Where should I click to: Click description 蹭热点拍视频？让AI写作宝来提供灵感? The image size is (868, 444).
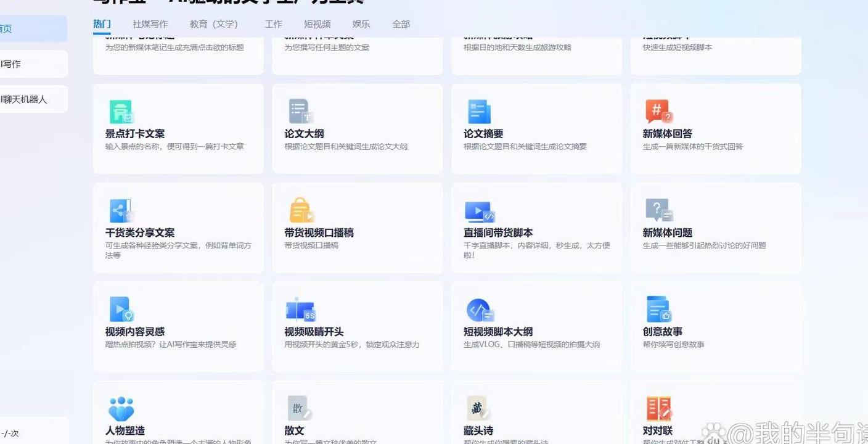(171, 345)
